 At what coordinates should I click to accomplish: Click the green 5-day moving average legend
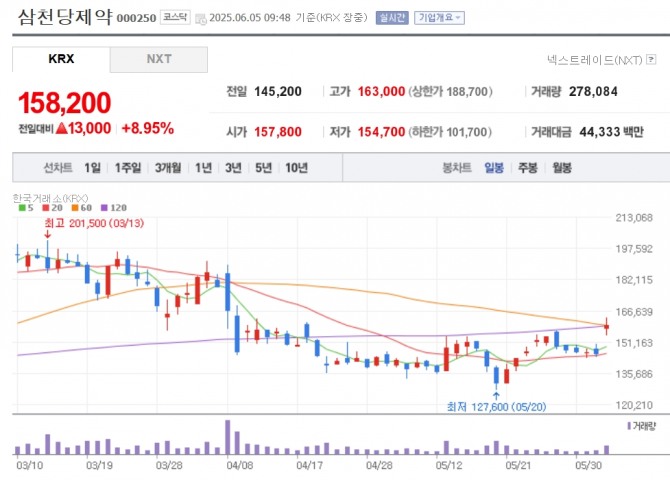coord(26,208)
